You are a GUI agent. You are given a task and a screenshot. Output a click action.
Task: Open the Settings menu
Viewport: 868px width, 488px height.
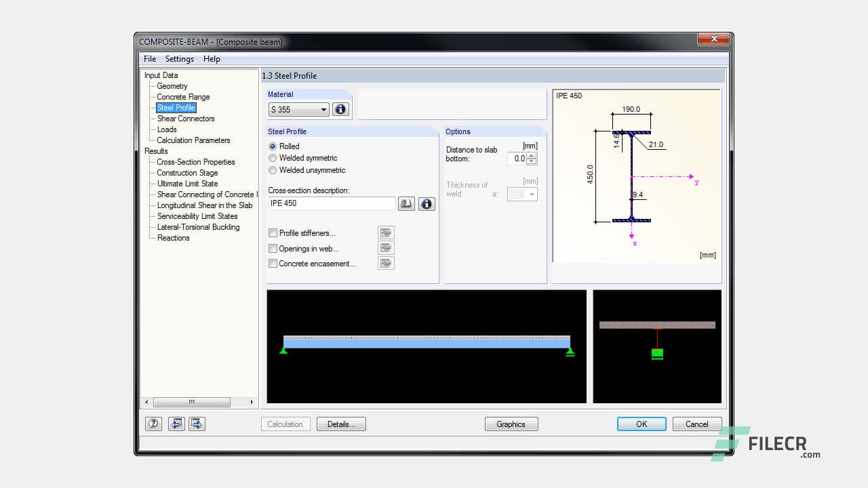(179, 59)
